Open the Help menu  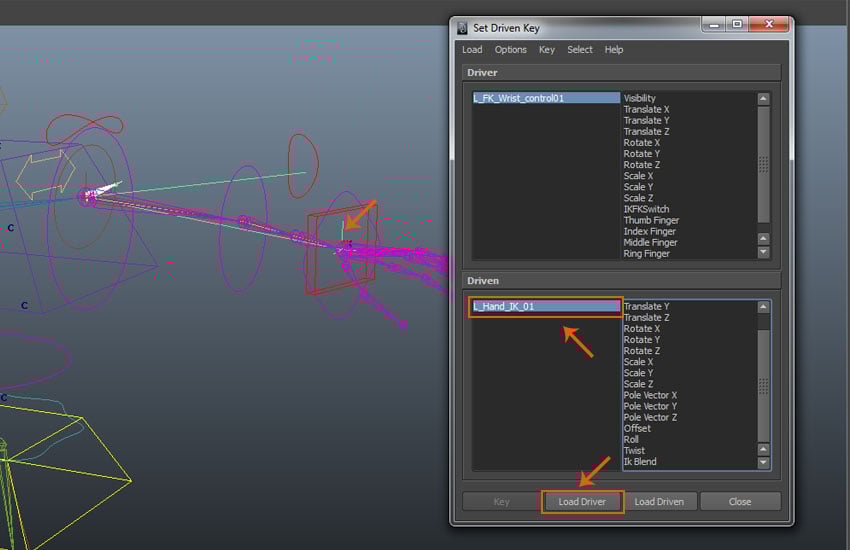click(614, 50)
